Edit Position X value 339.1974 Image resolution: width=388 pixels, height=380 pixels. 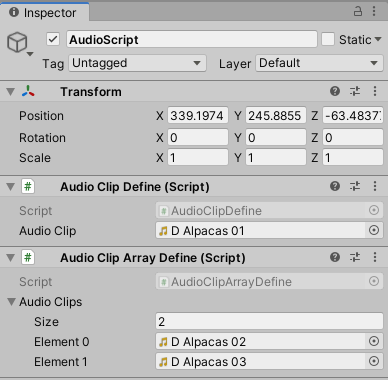[x=198, y=115]
